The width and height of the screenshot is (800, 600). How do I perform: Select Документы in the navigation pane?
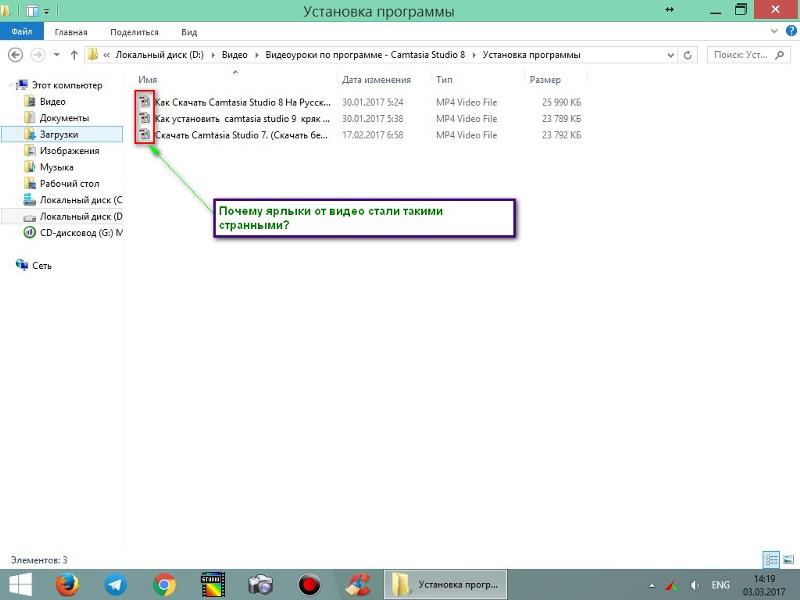click(64, 118)
